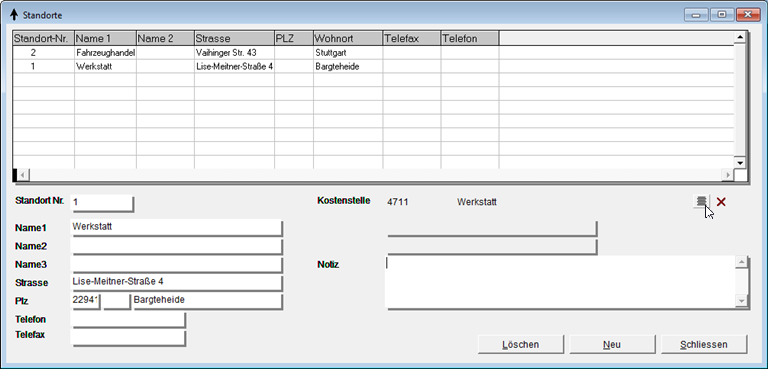The height and width of the screenshot is (369, 768).
Task: Click the table's scroll down arrow
Action: 740,163
